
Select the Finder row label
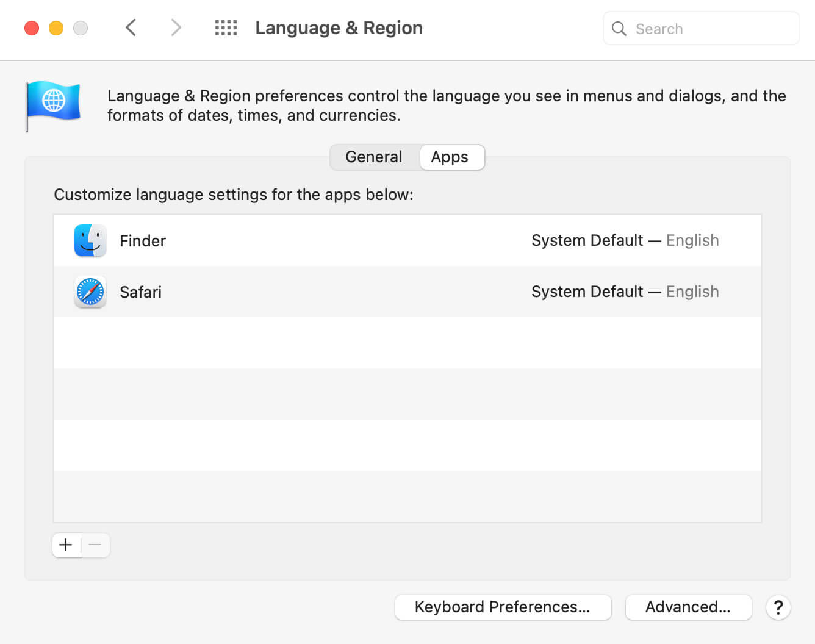coord(143,241)
